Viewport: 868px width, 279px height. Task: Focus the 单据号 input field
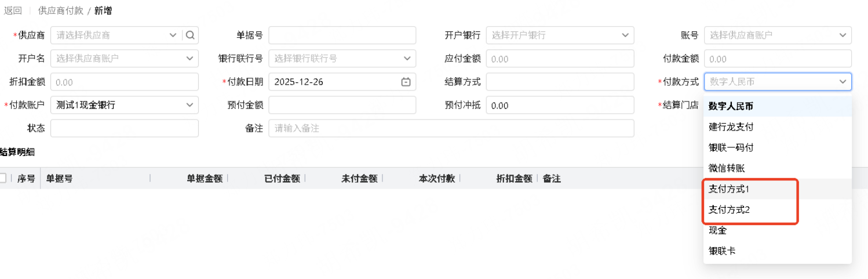point(342,35)
